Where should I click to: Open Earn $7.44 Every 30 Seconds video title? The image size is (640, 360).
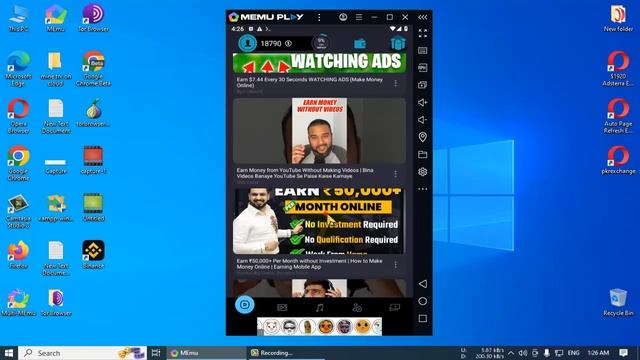coord(310,82)
